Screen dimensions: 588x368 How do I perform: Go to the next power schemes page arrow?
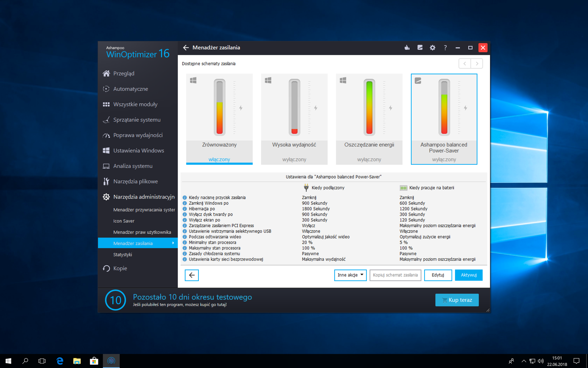click(x=477, y=64)
